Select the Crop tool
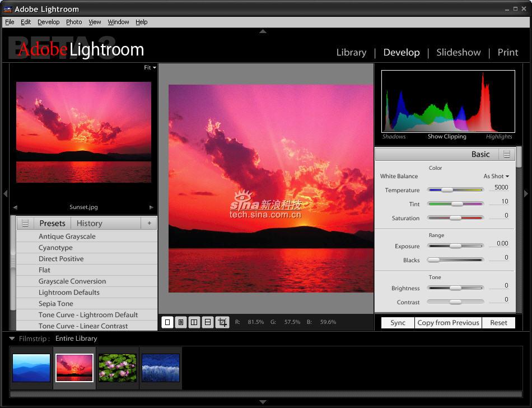 [x=222, y=322]
